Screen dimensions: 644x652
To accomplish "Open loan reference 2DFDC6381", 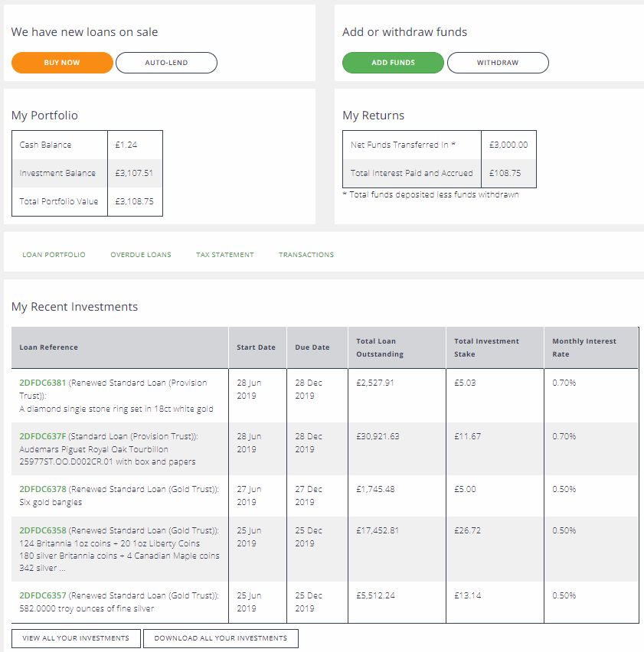I will (x=42, y=383).
